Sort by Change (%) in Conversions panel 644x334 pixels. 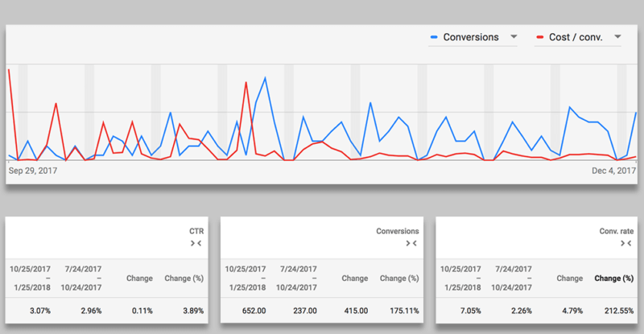[x=399, y=278]
